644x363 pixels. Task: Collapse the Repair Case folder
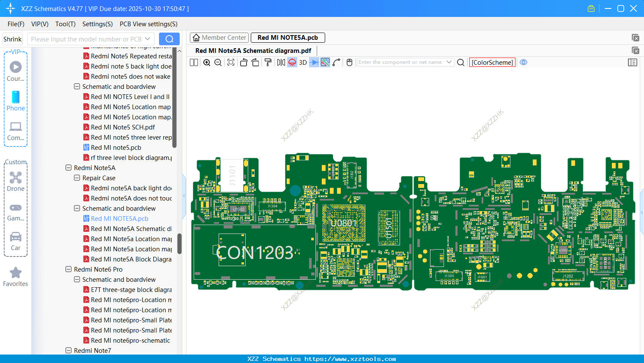click(x=77, y=178)
